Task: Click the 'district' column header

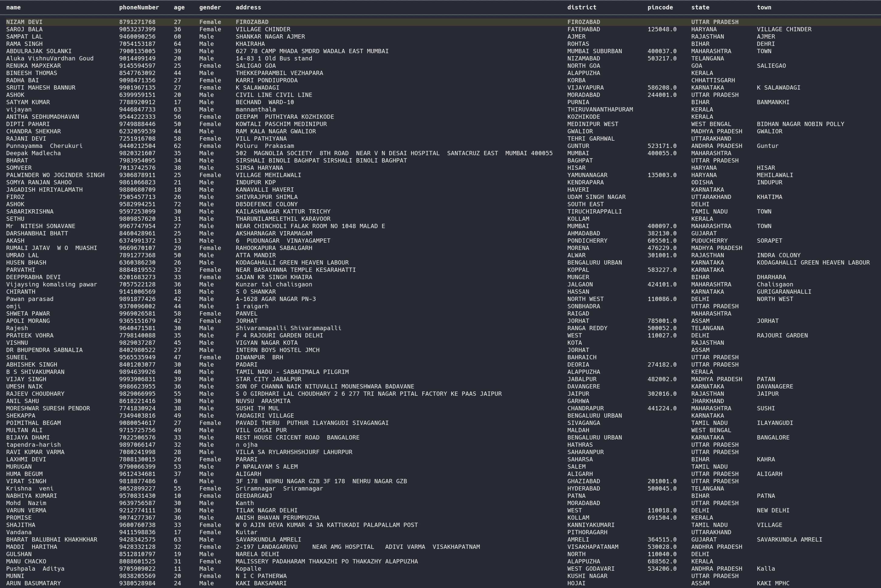Action: [582, 8]
